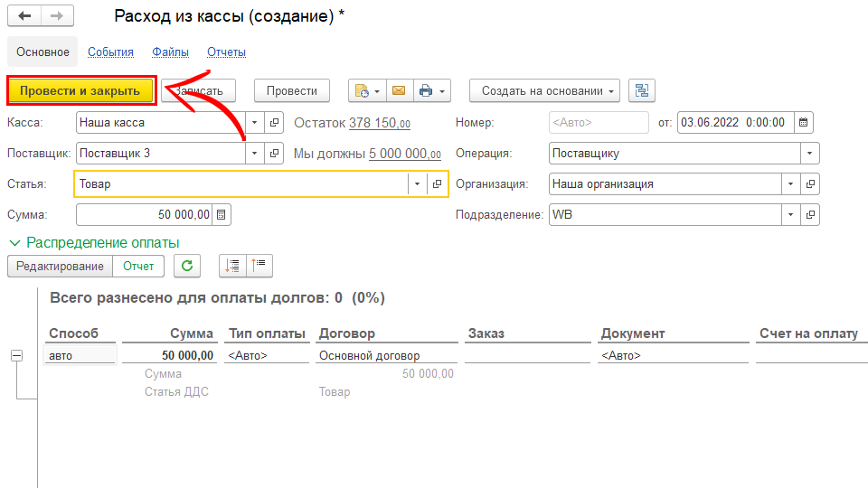Image resolution: width=868 pixels, height=488 pixels.
Task: Open the Касса record with open-form icon
Action: pyautogui.click(x=276, y=122)
